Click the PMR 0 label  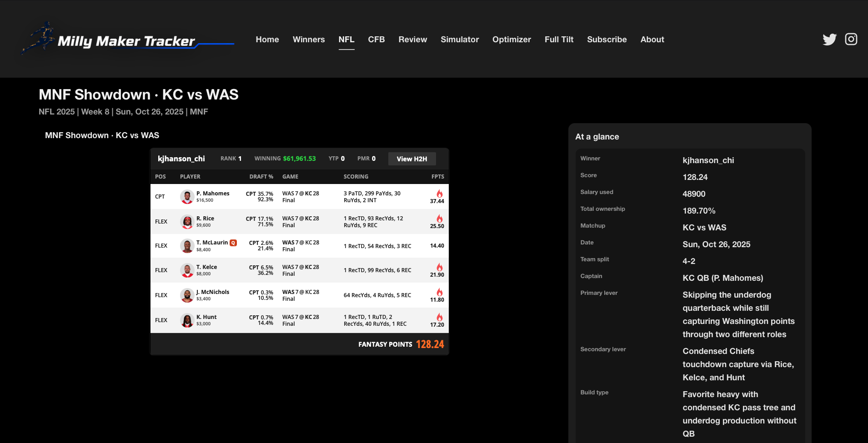coord(366,159)
